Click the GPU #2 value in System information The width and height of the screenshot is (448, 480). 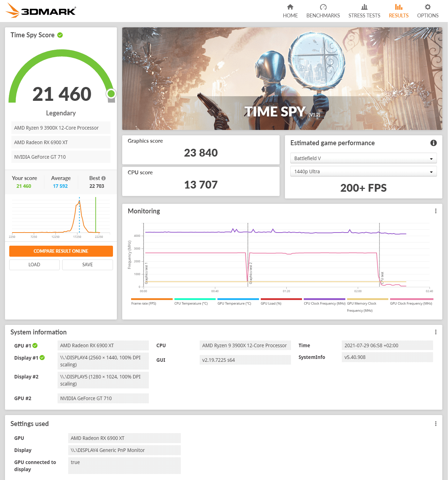click(103, 398)
